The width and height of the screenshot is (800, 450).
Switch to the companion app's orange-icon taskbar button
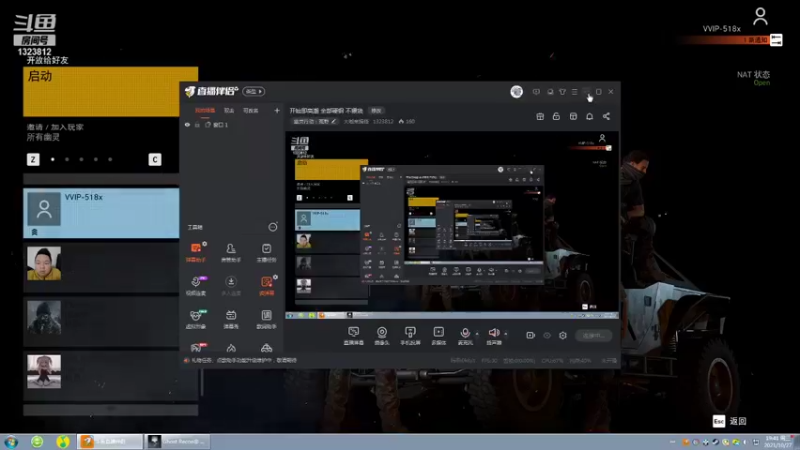tap(110, 441)
